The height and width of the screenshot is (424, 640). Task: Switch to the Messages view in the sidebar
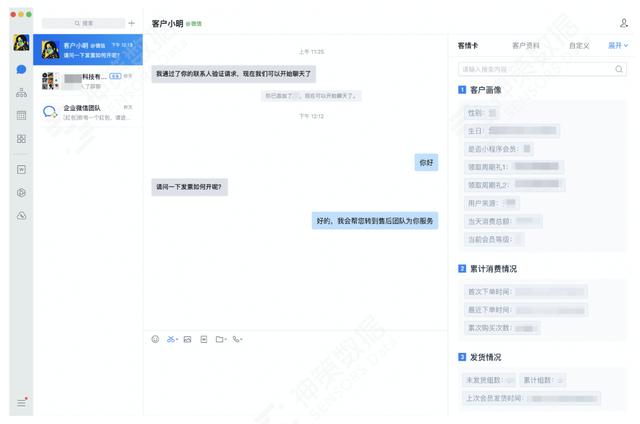click(x=21, y=69)
